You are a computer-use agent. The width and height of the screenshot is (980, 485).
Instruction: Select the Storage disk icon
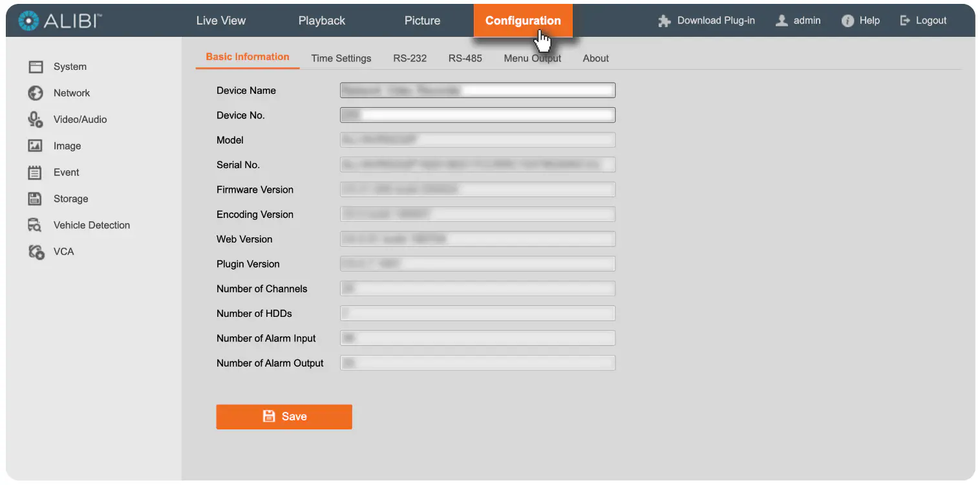36,199
